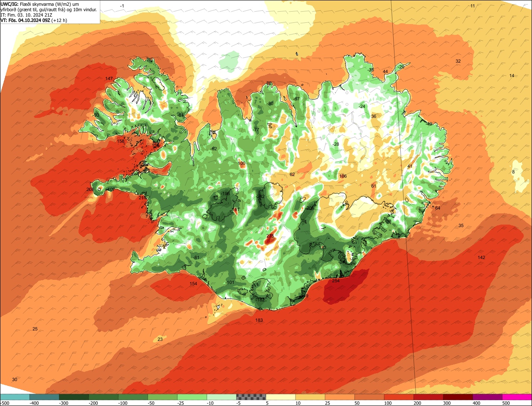
Task: Click the value 14 on the map
Action: click(512, 76)
